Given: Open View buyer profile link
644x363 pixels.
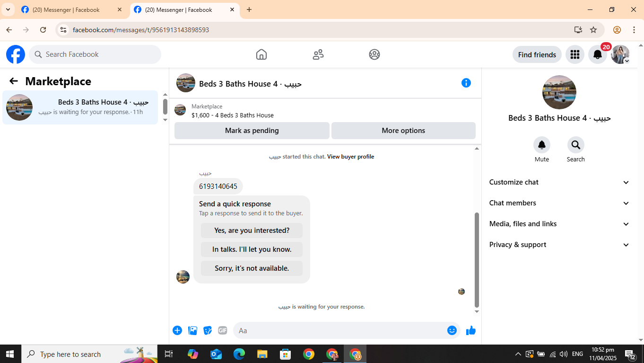Looking at the screenshot, I should 350,157.
